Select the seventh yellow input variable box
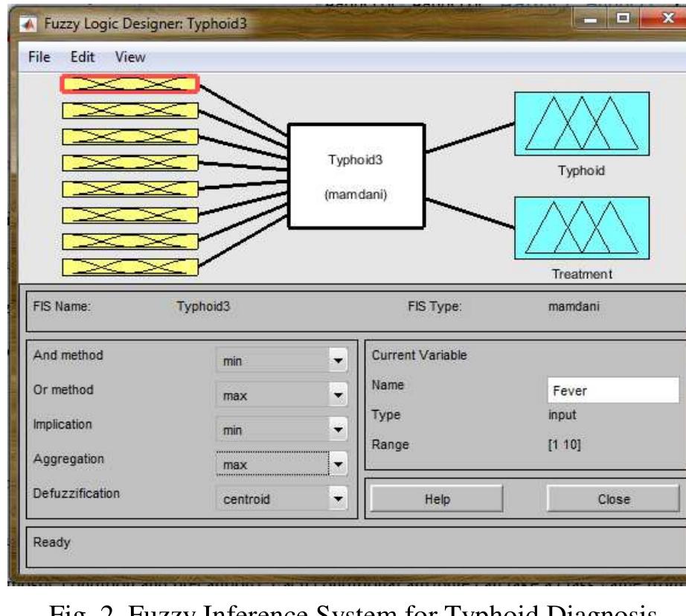This screenshot has height=616, width=686. [130, 242]
